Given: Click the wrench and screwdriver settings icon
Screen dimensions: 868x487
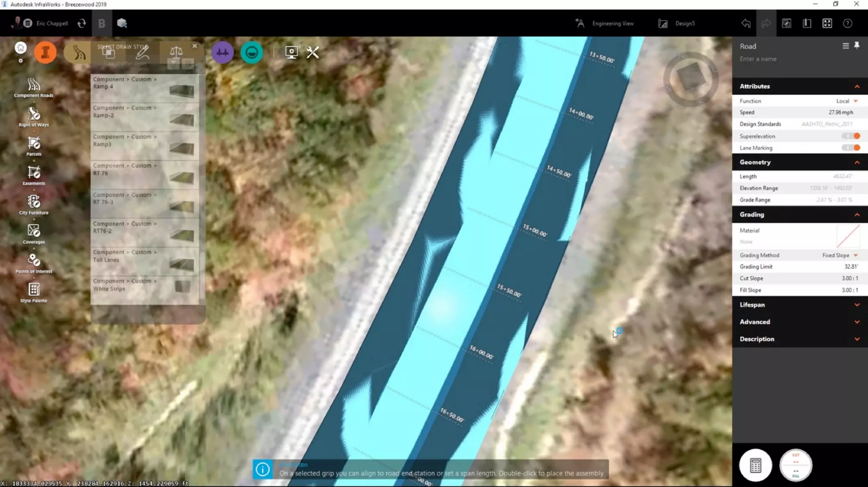Looking at the screenshot, I should click(313, 53).
